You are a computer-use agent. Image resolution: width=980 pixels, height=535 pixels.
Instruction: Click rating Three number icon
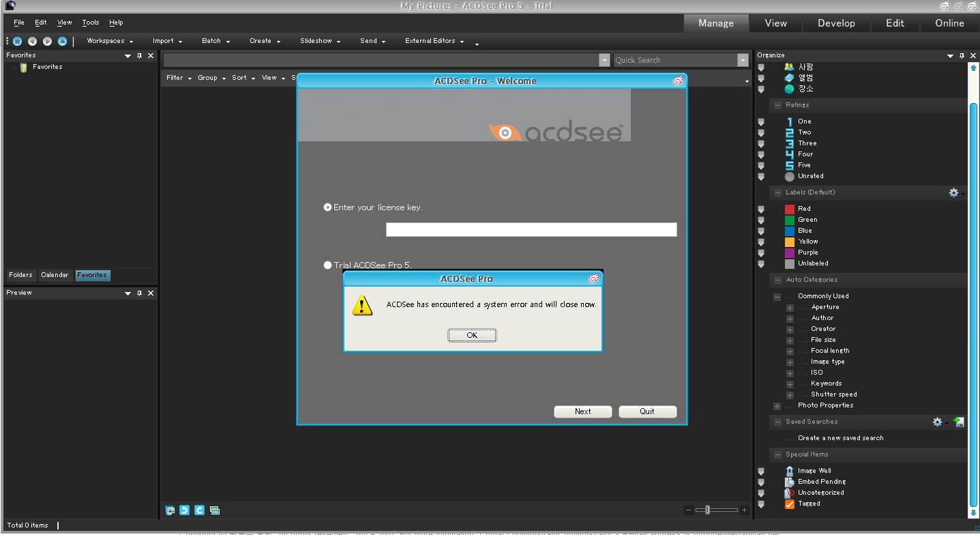pyautogui.click(x=790, y=143)
